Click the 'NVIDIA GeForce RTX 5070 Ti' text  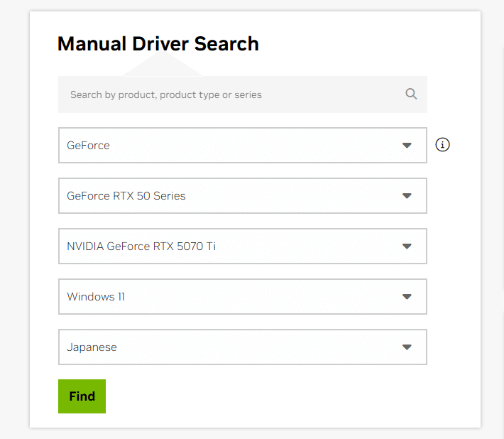tap(141, 246)
